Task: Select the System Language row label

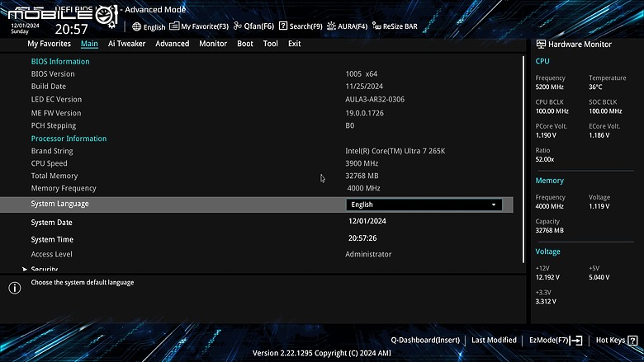Action: pyautogui.click(x=59, y=204)
